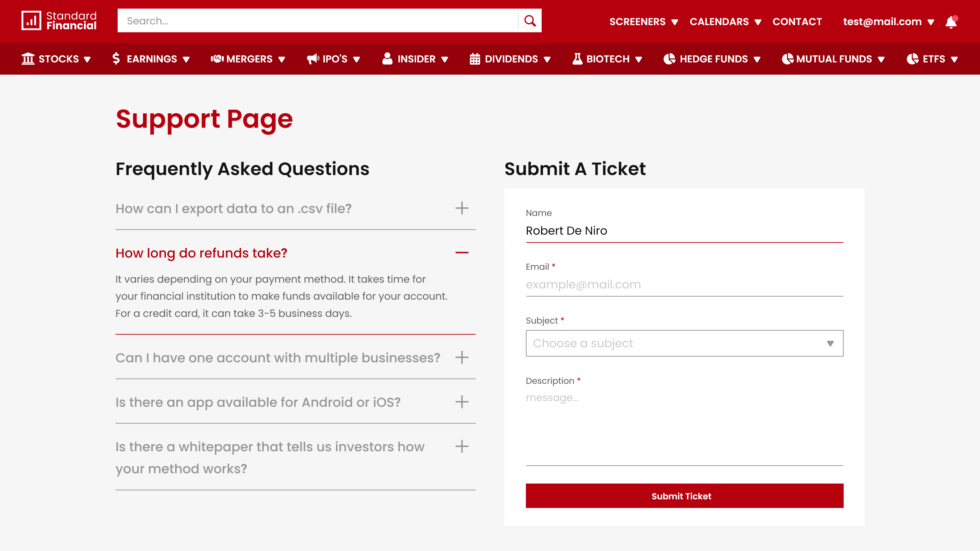Image resolution: width=980 pixels, height=551 pixels.
Task: Open the Calendars dropdown arrow
Action: [758, 22]
